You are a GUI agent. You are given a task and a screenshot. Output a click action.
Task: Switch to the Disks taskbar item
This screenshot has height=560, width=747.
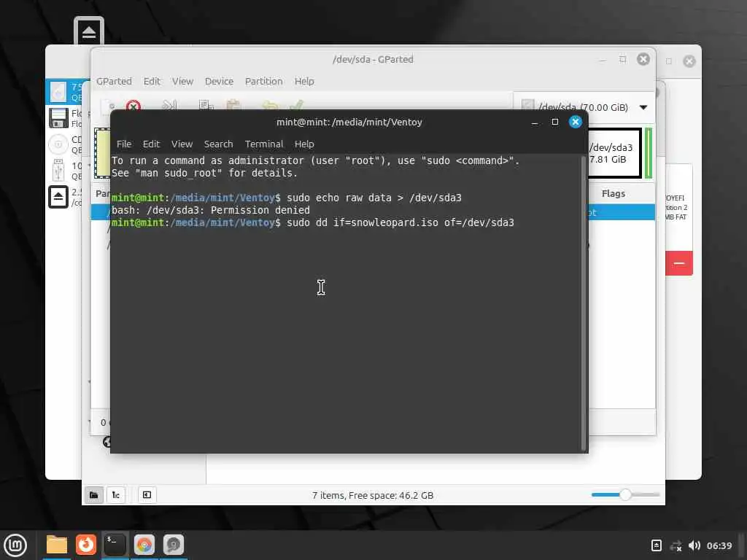pos(174,545)
